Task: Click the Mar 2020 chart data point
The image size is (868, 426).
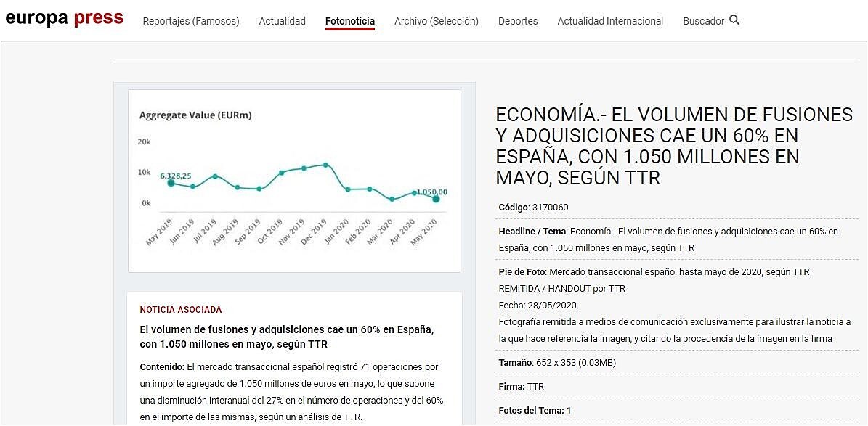Action: point(392,199)
